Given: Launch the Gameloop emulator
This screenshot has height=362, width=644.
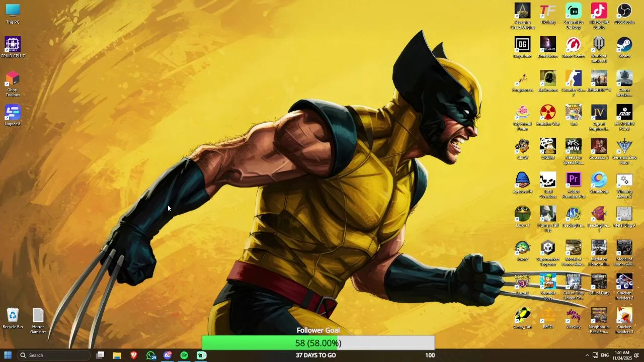Looking at the screenshot, I should [x=599, y=183].
